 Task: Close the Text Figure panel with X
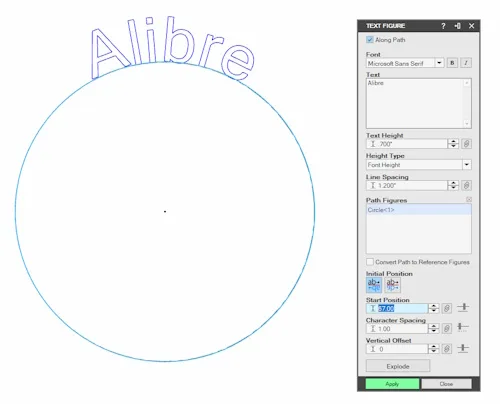tap(471, 26)
